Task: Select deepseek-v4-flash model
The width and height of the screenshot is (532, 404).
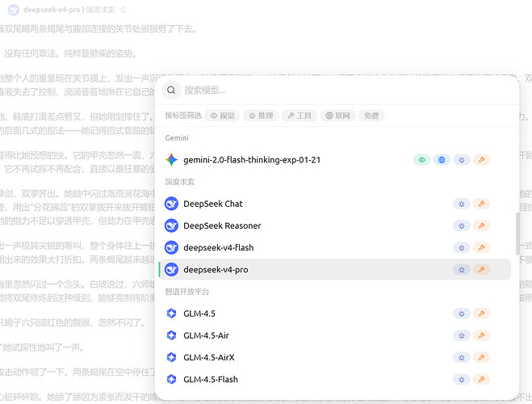Action: click(335, 247)
